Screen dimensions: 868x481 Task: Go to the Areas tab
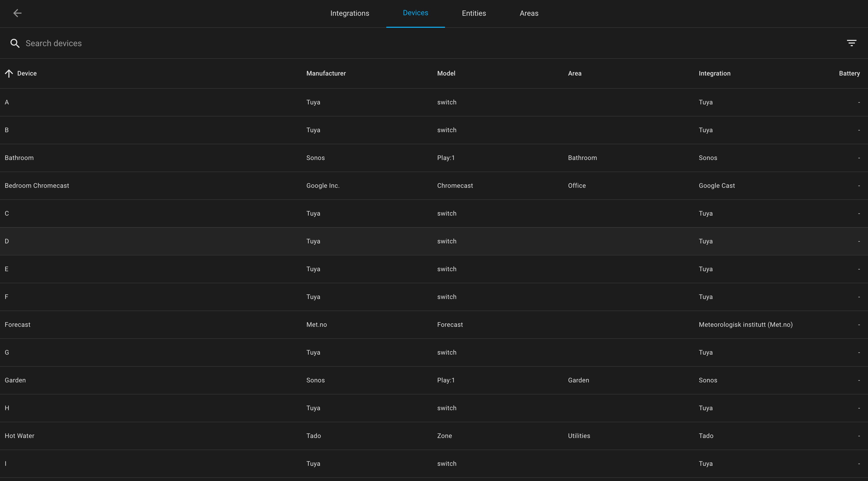[529, 13]
